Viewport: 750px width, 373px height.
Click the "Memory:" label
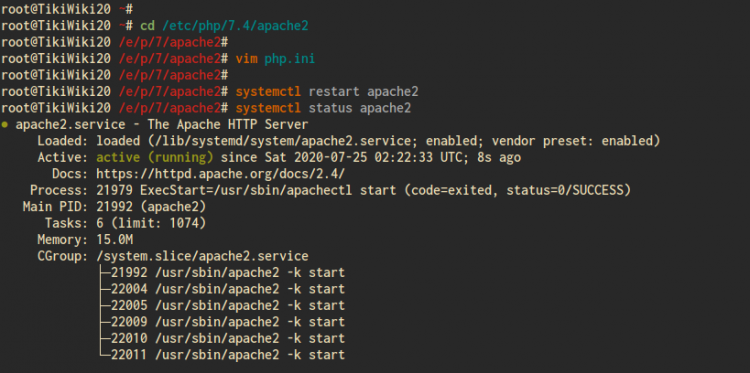pos(63,239)
